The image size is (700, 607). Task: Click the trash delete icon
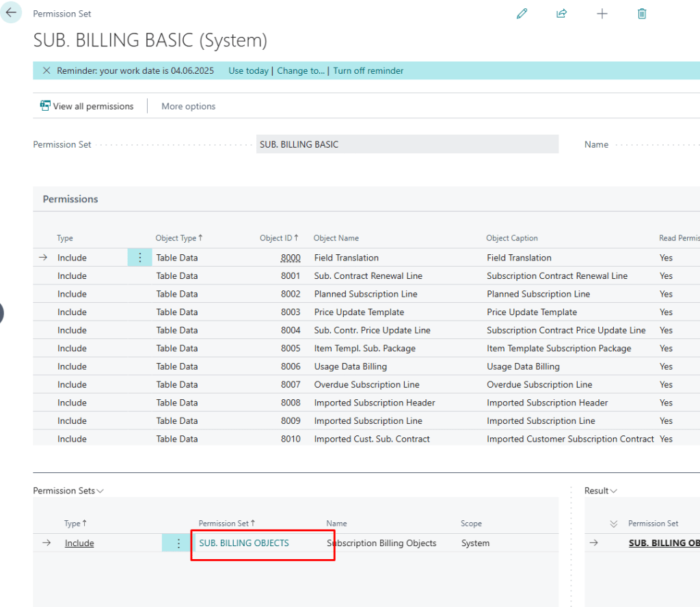tap(642, 14)
